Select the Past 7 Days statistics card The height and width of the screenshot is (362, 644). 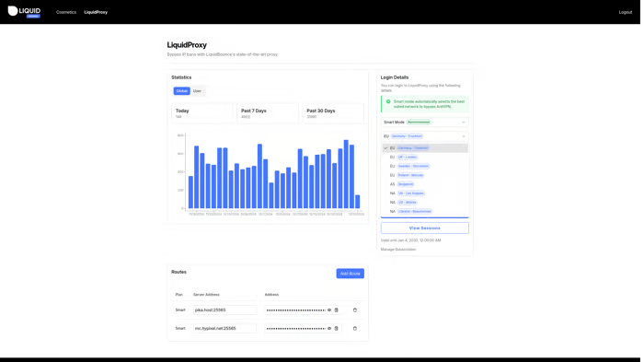pos(268,113)
